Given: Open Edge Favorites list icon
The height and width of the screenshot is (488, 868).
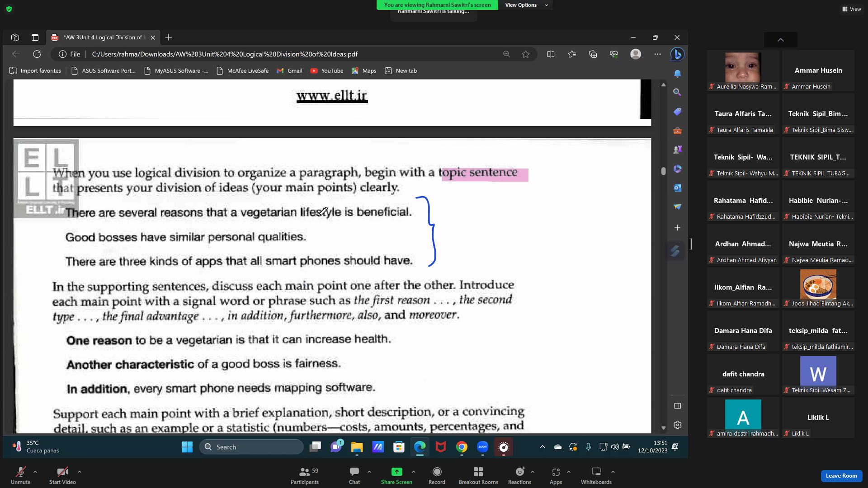Looking at the screenshot, I should pyautogui.click(x=572, y=54).
